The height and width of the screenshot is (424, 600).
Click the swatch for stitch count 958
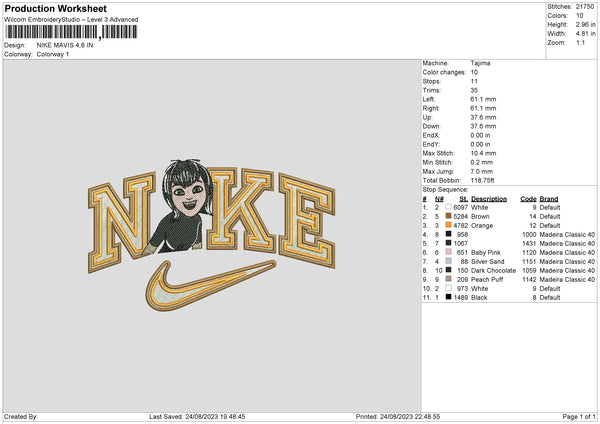(x=448, y=234)
